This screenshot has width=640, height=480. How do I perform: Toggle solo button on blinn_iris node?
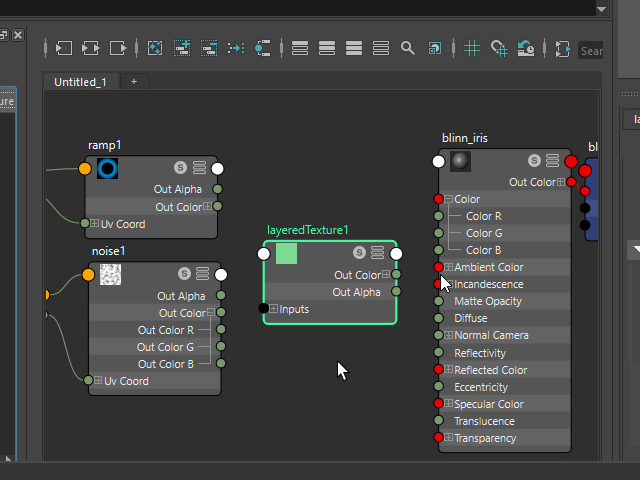coord(535,161)
